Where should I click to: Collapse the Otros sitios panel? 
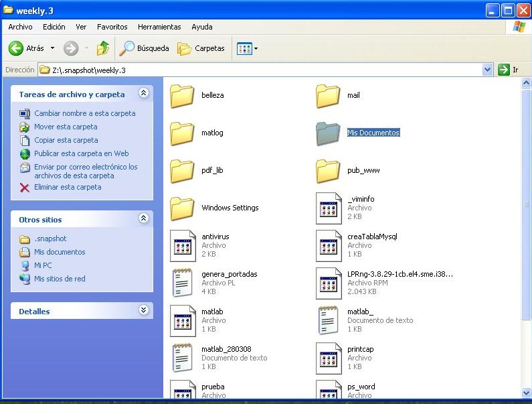pyautogui.click(x=143, y=218)
